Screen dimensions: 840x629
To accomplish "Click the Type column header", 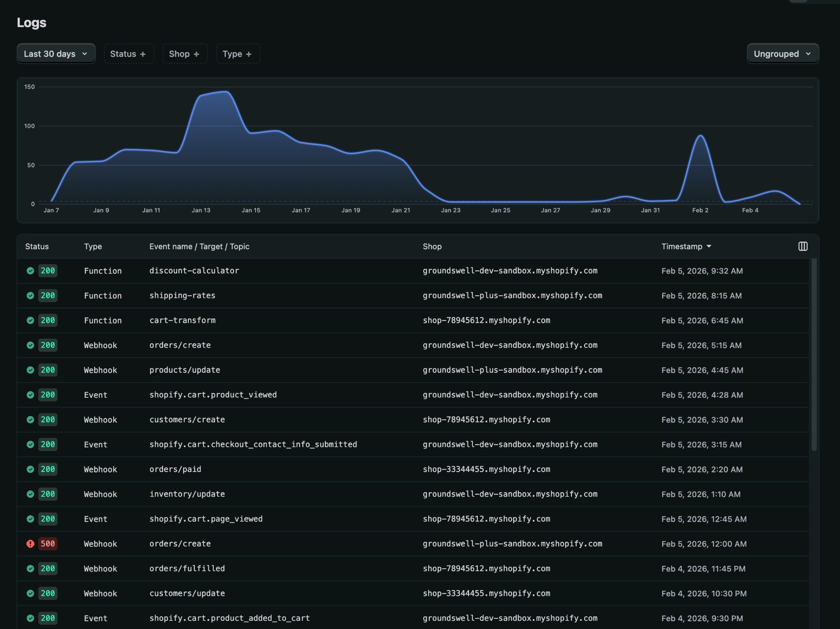I will click(x=93, y=246).
